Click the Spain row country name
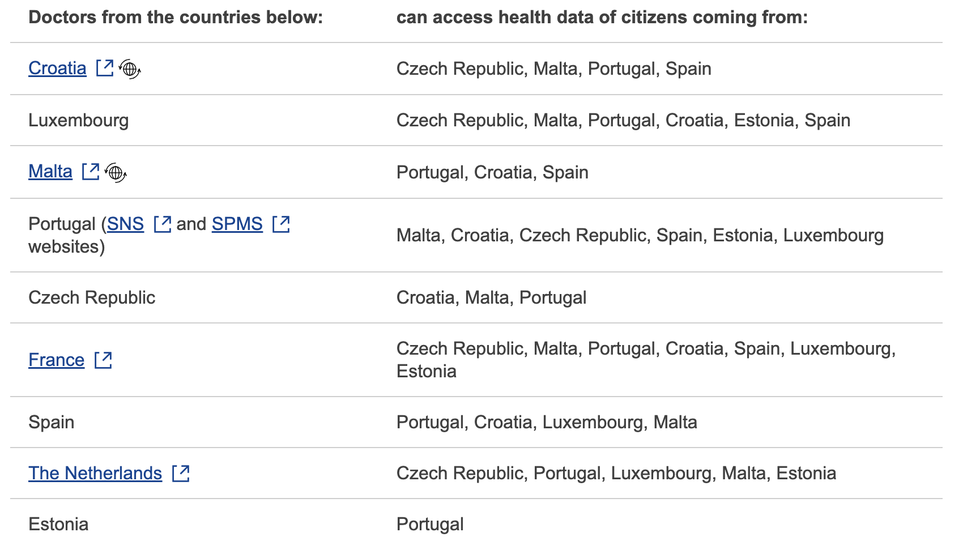Image resolution: width=980 pixels, height=545 pixels. tap(52, 423)
